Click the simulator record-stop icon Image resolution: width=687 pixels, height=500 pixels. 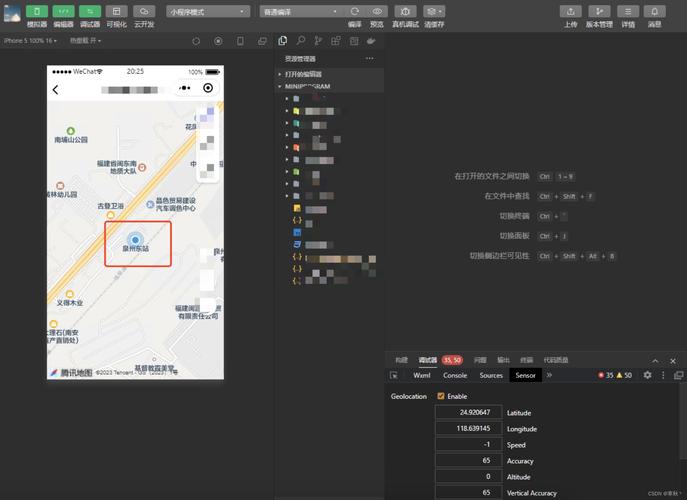click(x=218, y=41)
